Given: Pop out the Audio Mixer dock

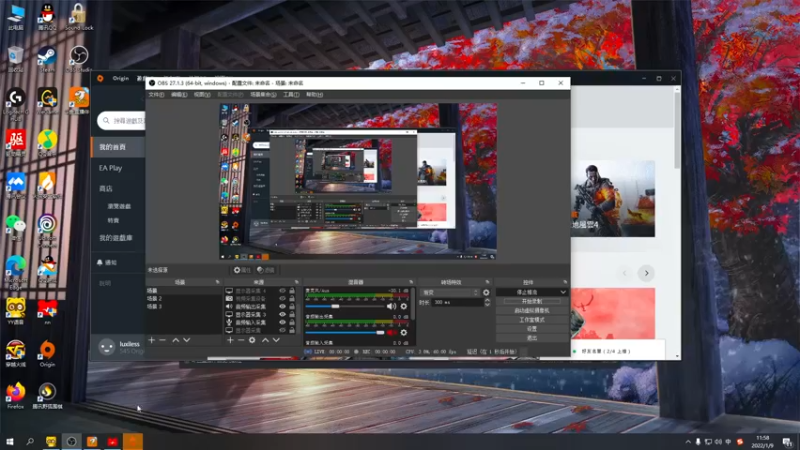Looking at the screenshot, I should (x=411, y=282).
